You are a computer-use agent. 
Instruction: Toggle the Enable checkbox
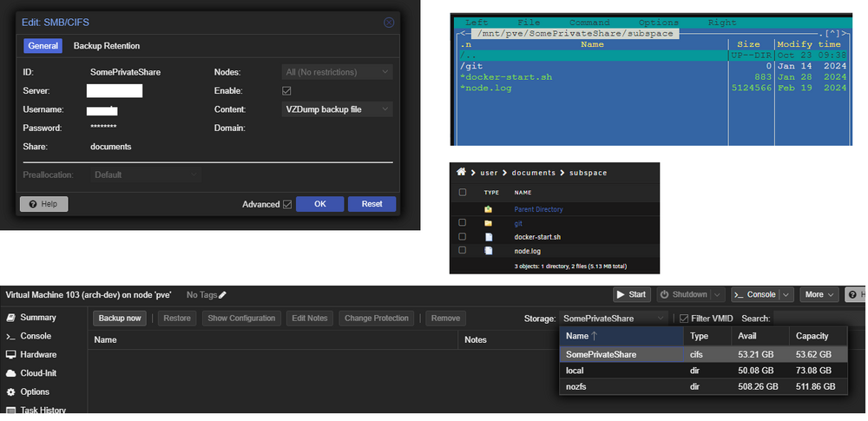tap(286, 91)
